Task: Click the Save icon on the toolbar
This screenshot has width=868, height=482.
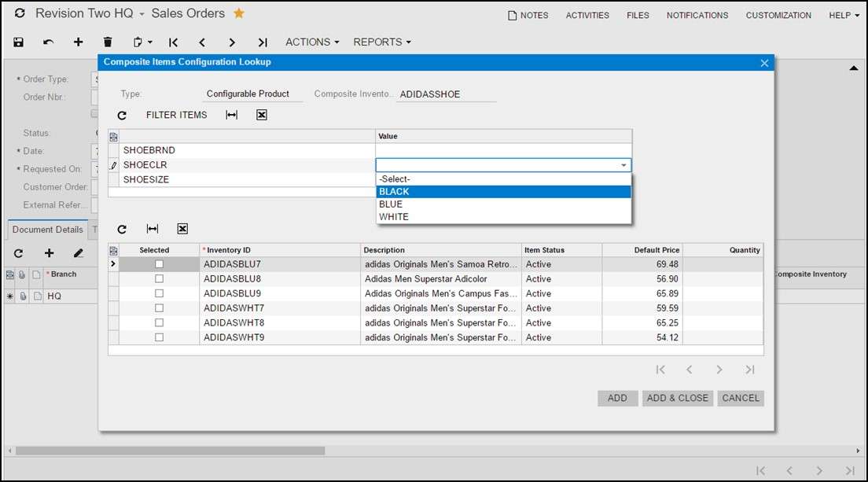Action: pyautogui.click(x=18, y=42)
